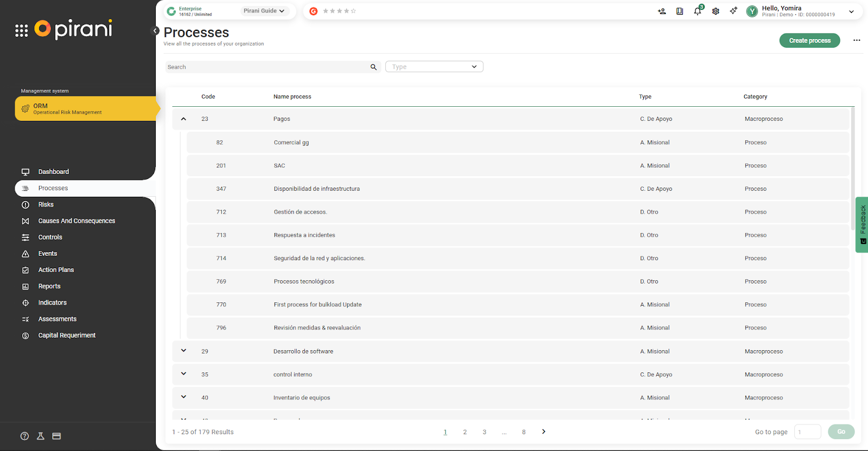Open the settings gear icon
Screen dimensions: 868x451
coord(716,11)
